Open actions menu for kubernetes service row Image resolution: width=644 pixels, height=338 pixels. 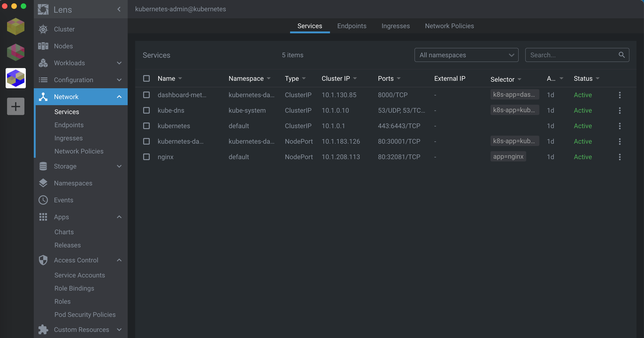620,126
